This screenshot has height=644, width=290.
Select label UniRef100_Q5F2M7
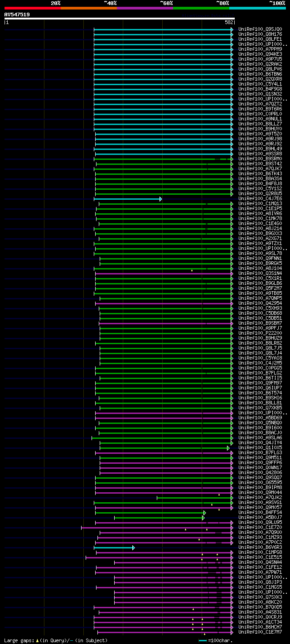(260, 288)
